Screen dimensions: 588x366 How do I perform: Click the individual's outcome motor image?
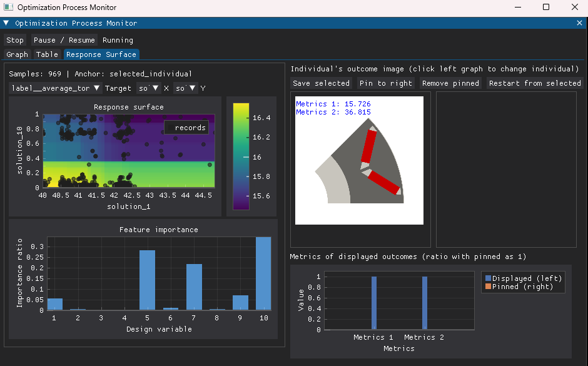coord(359,161)
